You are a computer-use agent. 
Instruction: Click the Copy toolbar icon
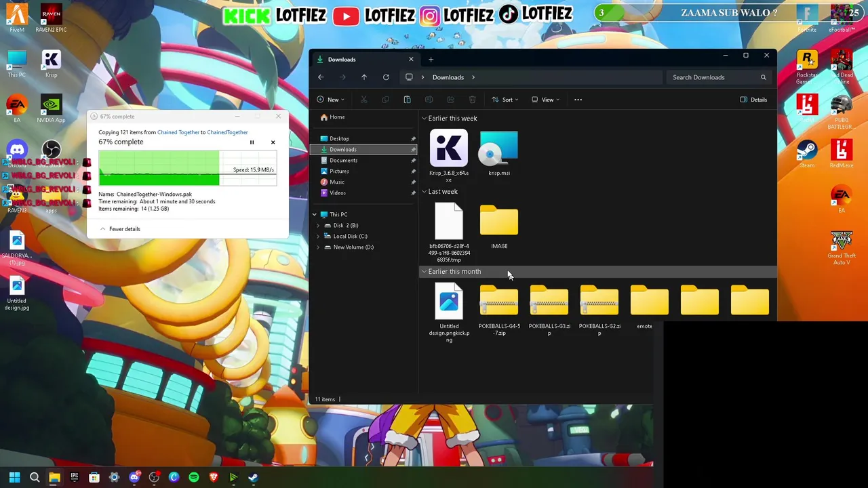click(385, 100)
